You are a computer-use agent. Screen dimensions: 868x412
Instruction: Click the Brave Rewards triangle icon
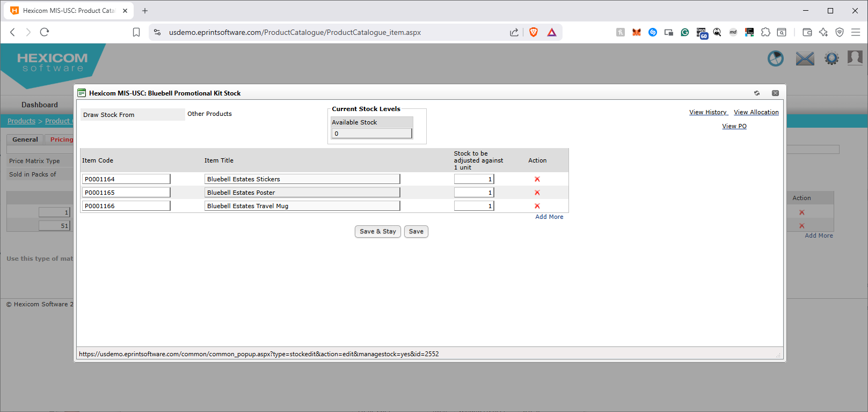(552, 32)
